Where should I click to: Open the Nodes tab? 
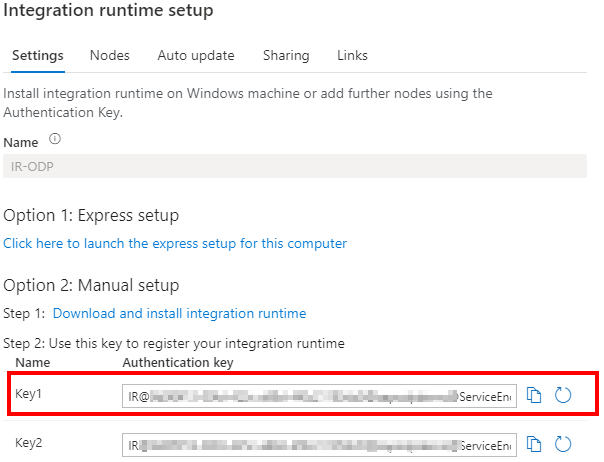click(x=110, y=55)
